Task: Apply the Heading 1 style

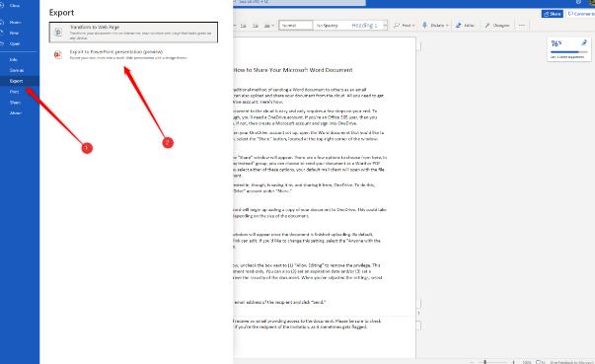Action: (365, 26)
